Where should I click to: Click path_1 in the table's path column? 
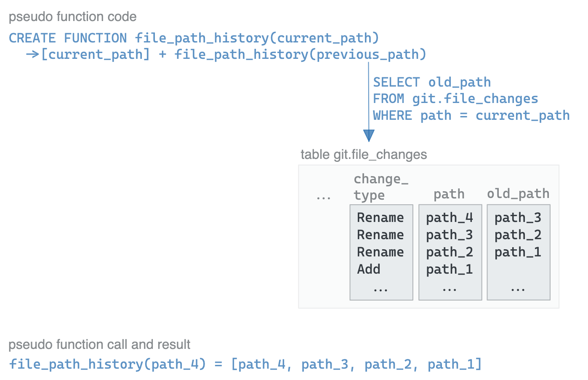[449, 269]
